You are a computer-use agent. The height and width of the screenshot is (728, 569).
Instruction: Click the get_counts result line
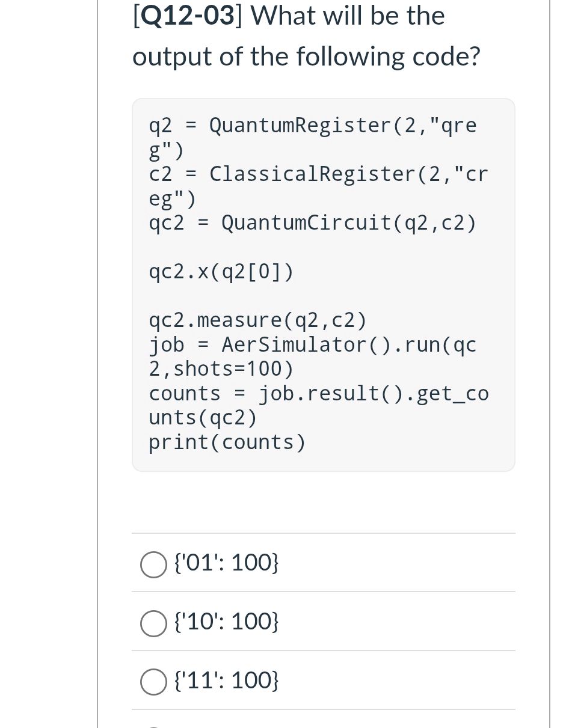319,393
